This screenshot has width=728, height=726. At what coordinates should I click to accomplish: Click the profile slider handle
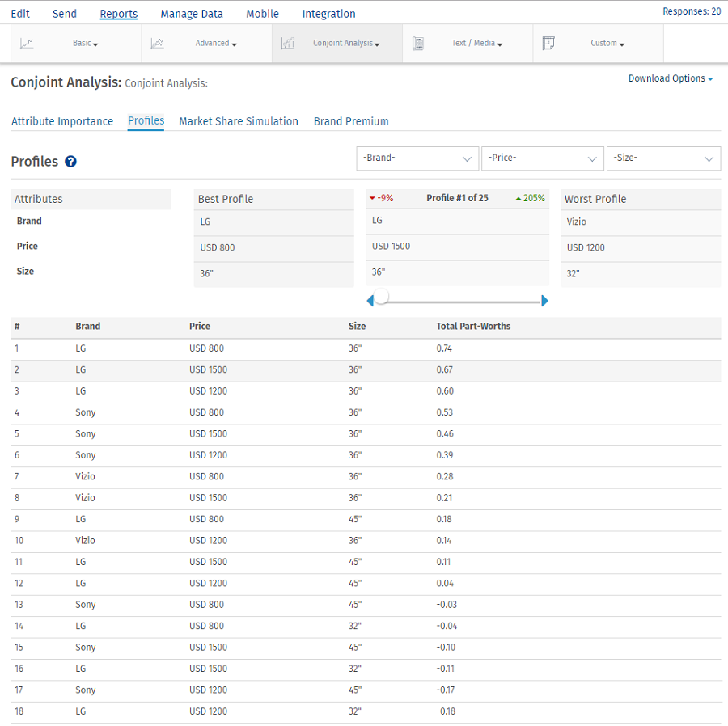[x=382, y=297]
